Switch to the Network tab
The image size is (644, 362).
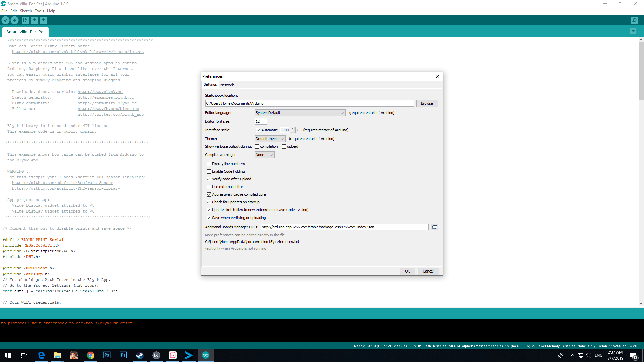coord(227,85)
